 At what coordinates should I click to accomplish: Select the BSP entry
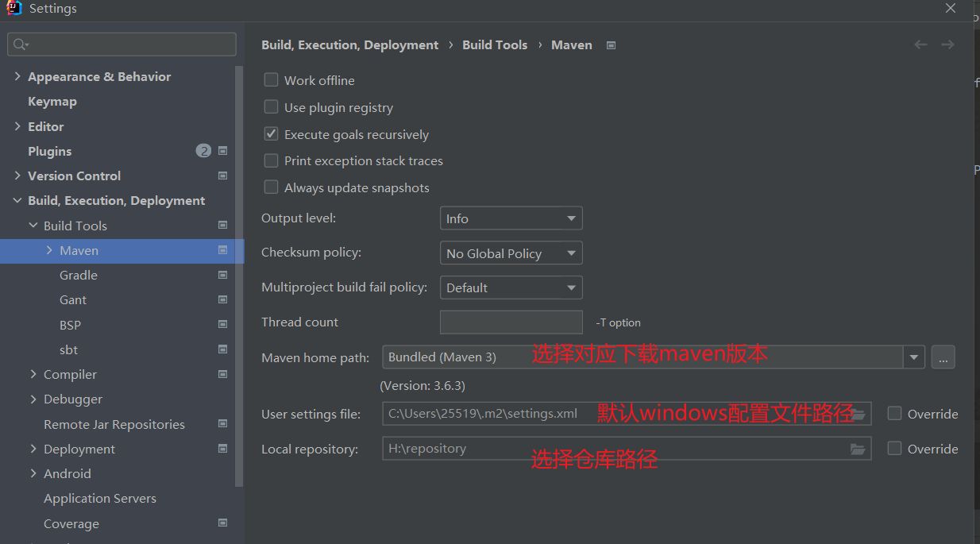pyautogui.click(x=70, y=325)
